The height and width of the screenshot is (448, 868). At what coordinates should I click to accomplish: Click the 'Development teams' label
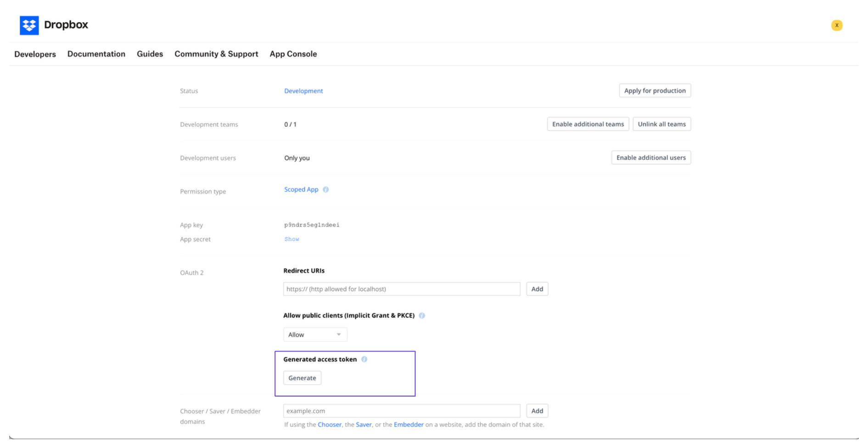209,125
